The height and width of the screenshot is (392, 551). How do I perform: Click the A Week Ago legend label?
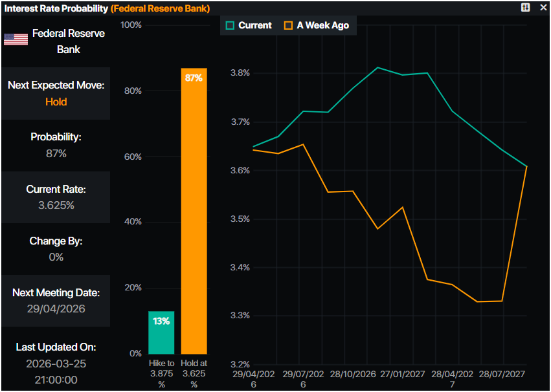(x=322, y=25)
